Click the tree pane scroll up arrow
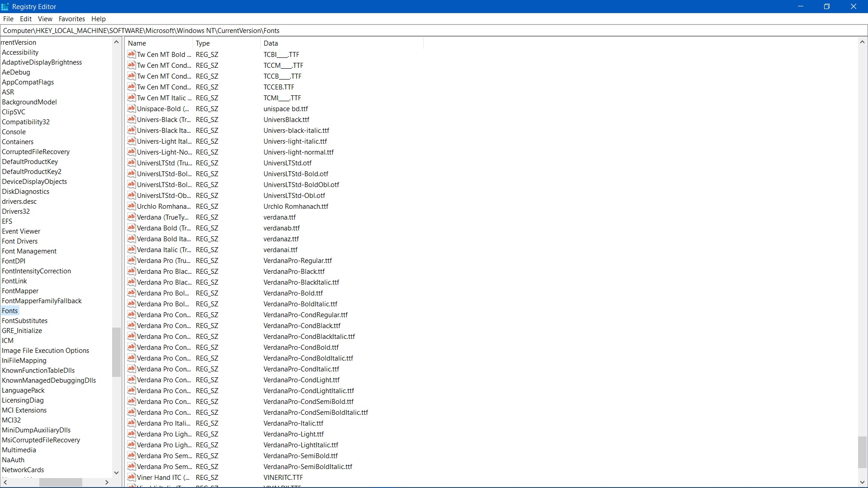The height and width of the screenshot is (488, 868). [116, 42]
